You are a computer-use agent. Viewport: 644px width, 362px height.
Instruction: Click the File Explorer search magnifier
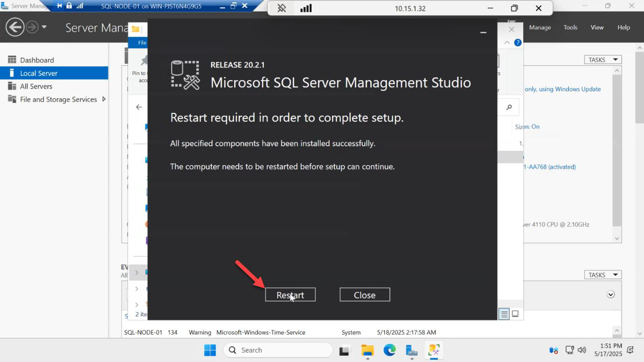tap(509, 107)
